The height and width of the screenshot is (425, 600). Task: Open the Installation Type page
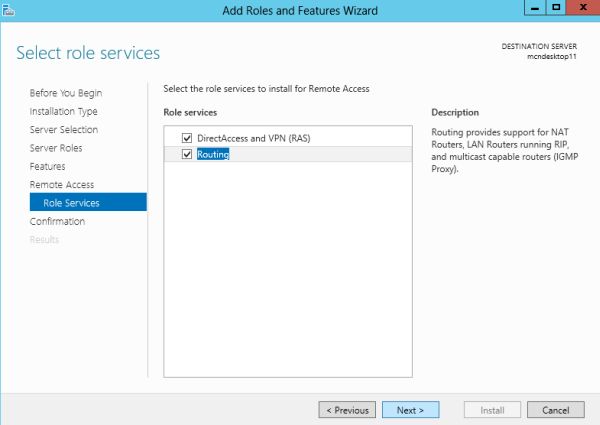pos(64,111)
